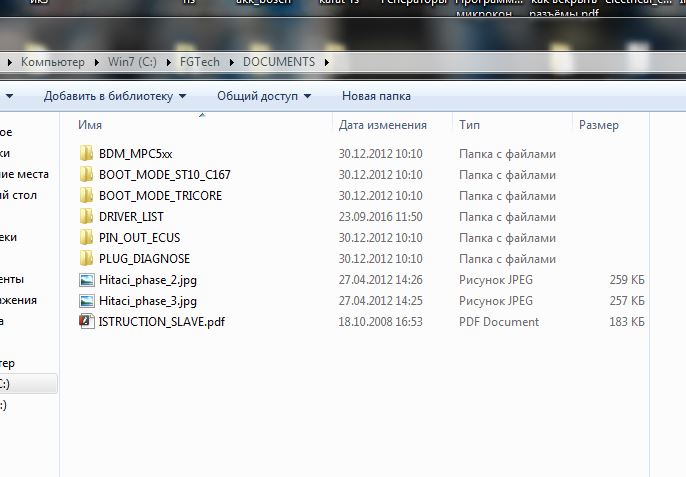The width and height of the screenshot is (686, 477).
Task: Click the 183 КБ size cell
Action: coord(627,322)
